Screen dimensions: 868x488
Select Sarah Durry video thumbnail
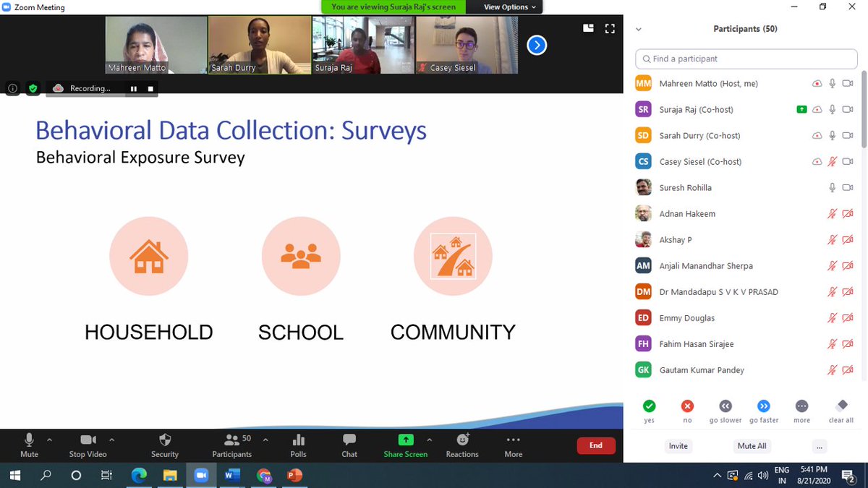[x=260, y=45]
